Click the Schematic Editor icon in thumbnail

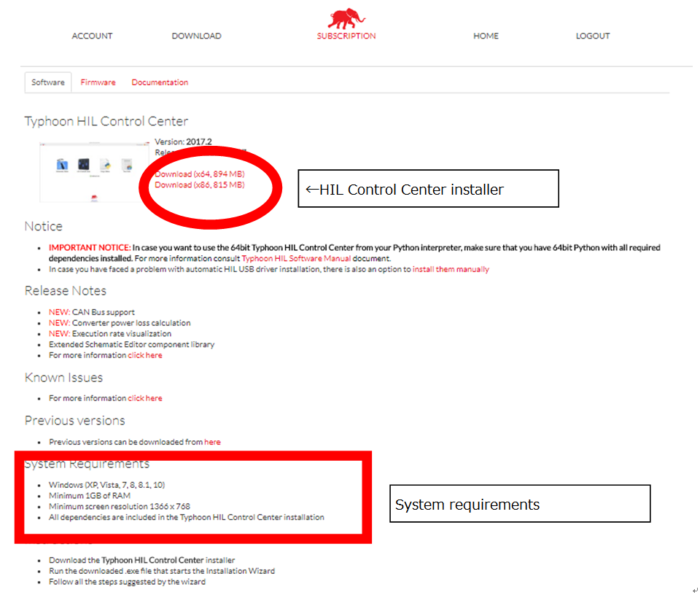[63, 166]
